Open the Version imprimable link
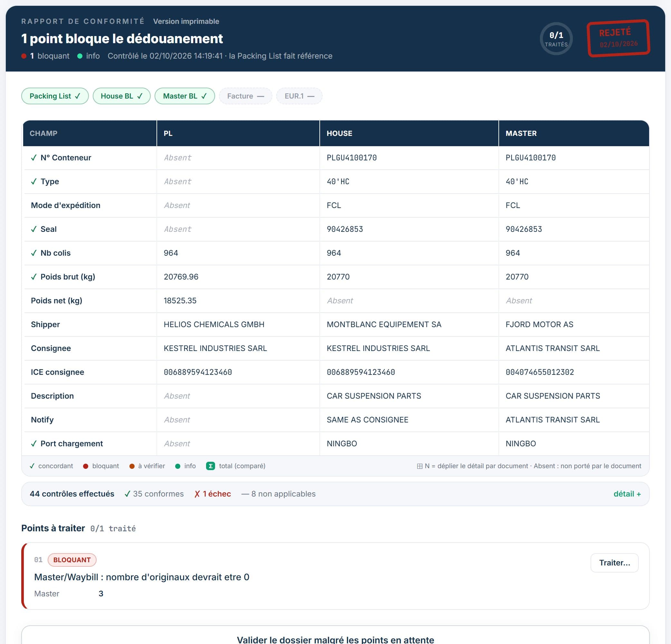 (186, 21)
